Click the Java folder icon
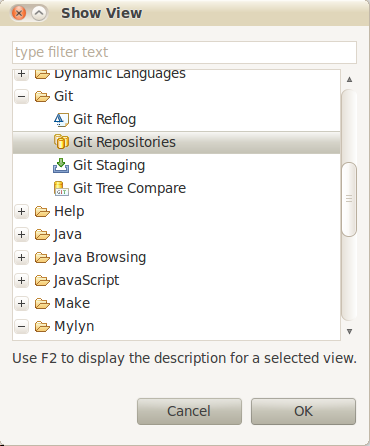 pos(42,235)
